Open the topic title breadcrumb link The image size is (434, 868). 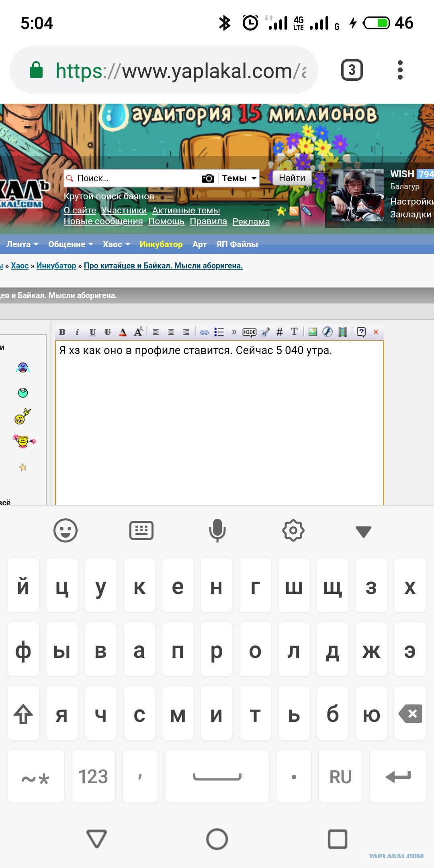(164, 266)
